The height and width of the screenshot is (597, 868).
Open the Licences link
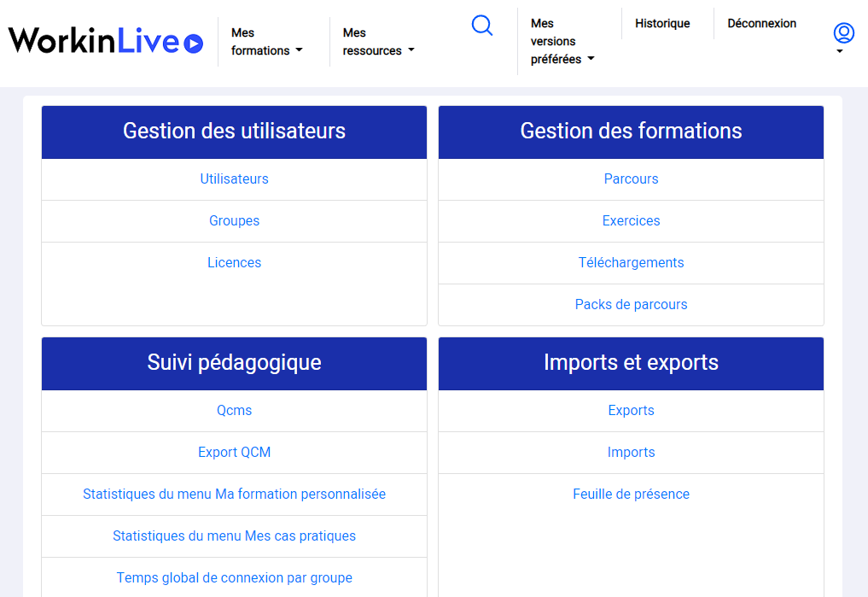234,263
